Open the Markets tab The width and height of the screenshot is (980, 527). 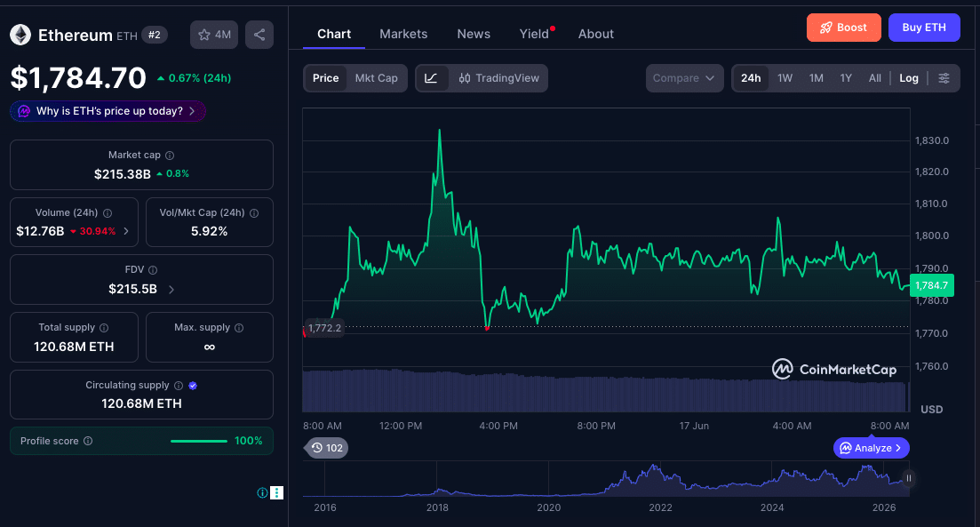pyautogui.click(x=403, y=35)
